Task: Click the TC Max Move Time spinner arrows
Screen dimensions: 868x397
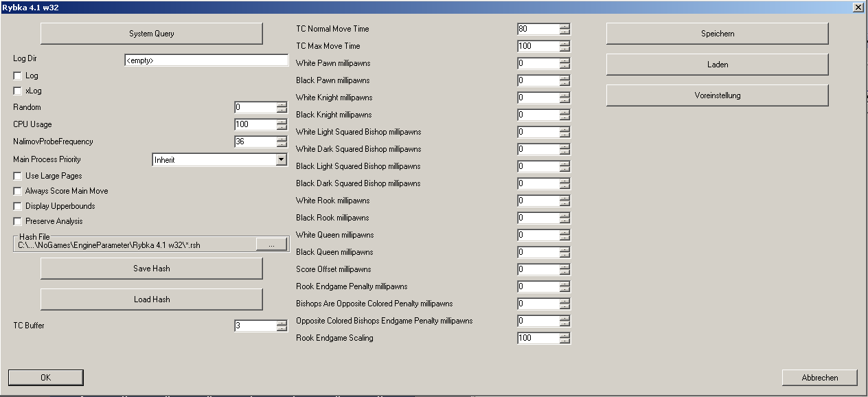Action: (x=565, y=46)
